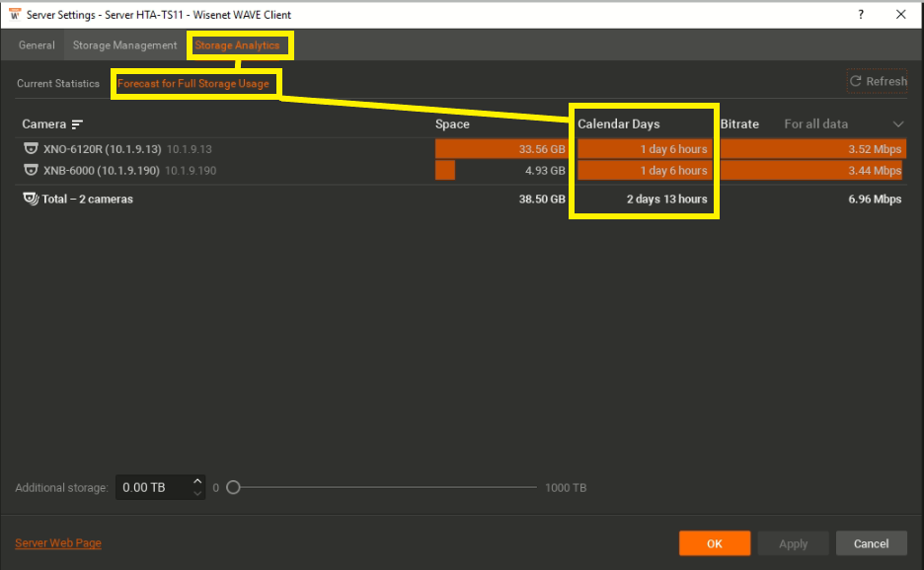
Task: Click the Wisenet WAVE app icon in title bar
Action: (x=15, y=14)
